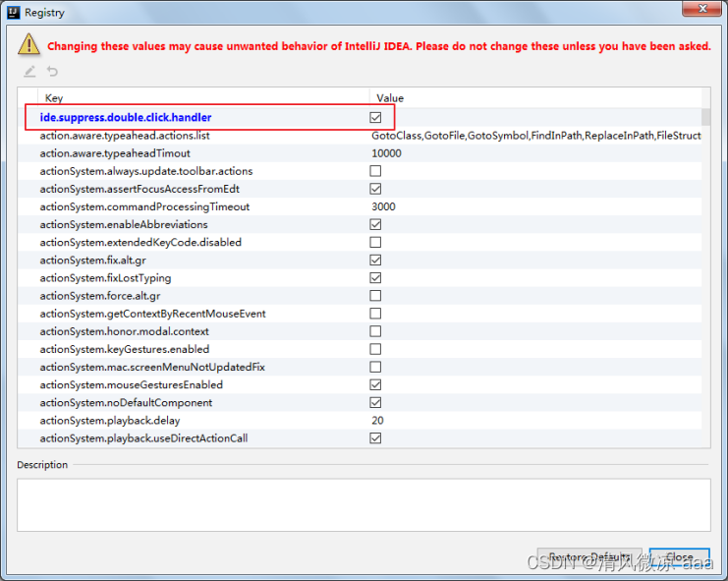Select actionSystem.getContextByRecentMouseEvent key text

click(x=152, y=314)
